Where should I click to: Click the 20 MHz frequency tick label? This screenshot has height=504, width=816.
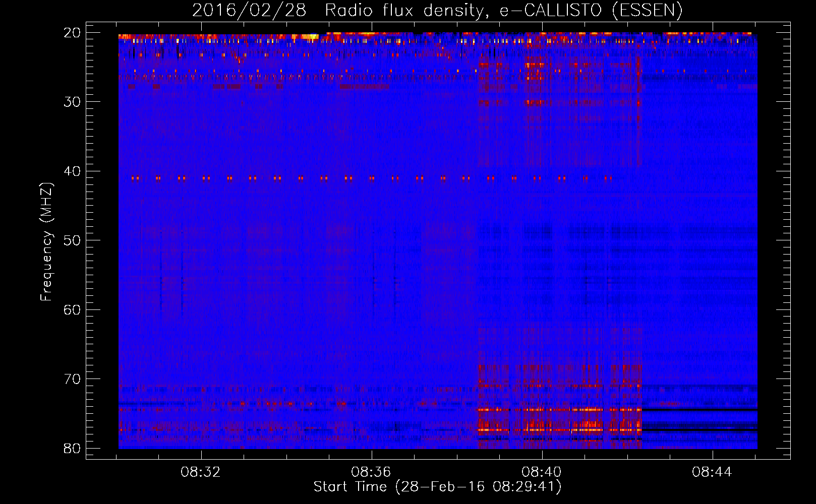click(x=73, y=33)
